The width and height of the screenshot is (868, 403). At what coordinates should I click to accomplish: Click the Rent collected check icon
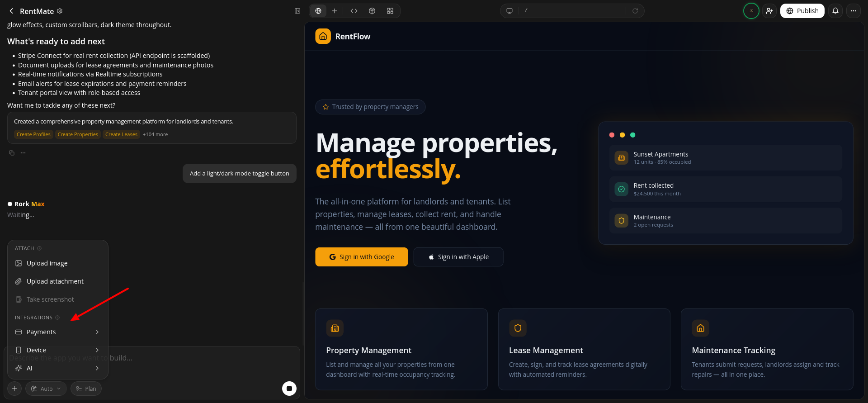point(621,189)
